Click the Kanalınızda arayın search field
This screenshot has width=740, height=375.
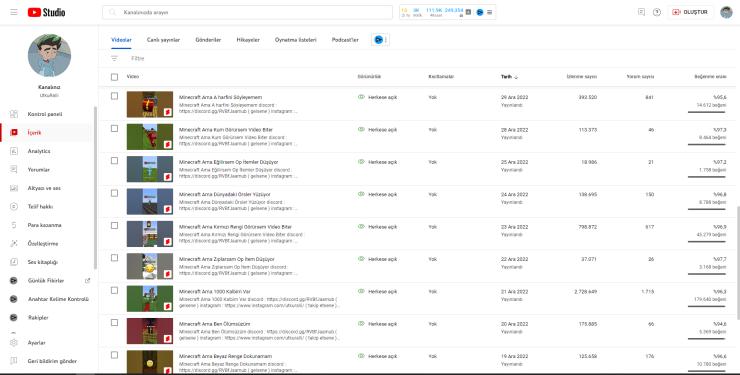click(x=247, y=12)
